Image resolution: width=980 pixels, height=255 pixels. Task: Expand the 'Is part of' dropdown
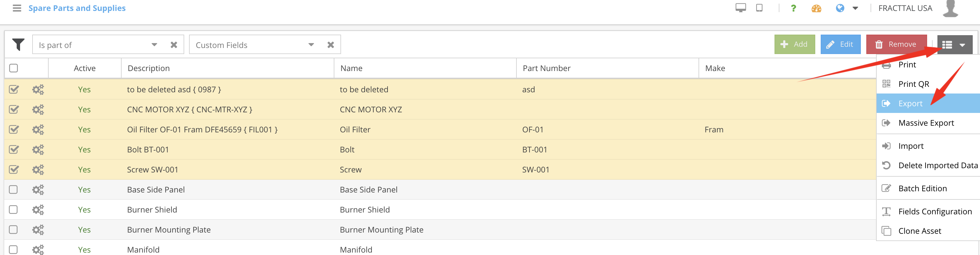[154, 45]
